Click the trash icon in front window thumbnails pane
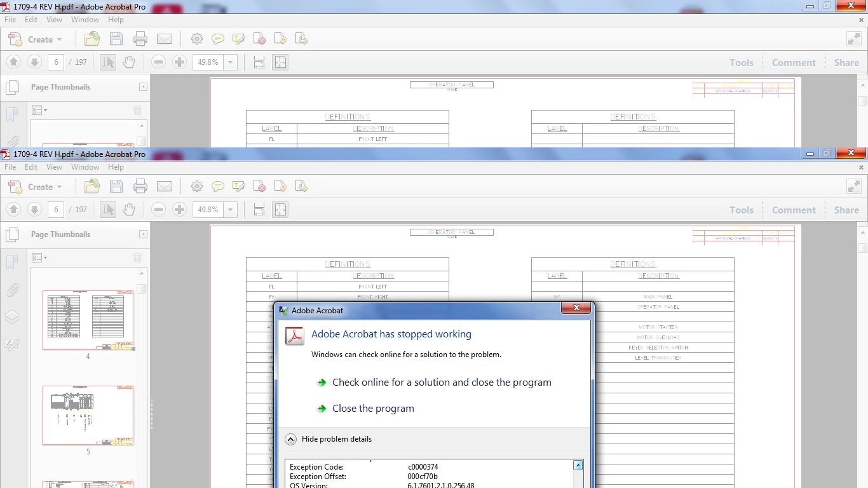 (138, 257)
